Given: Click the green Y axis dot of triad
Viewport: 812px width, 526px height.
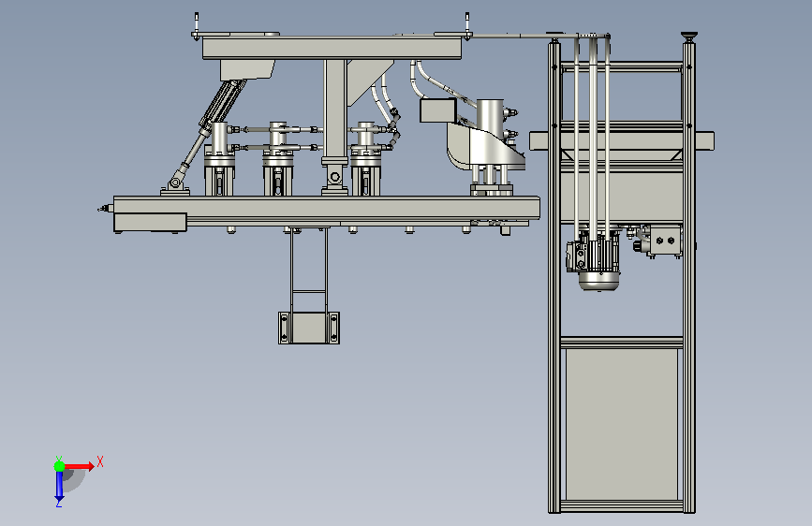Looking at the screenshot, I should [x=59, y=466].
